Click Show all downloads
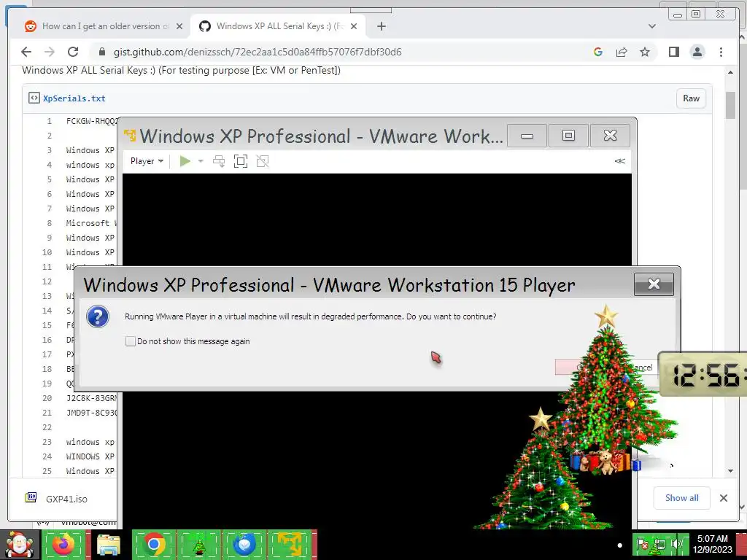The width and height of the screenshot is (747, 560). [682, 497]
